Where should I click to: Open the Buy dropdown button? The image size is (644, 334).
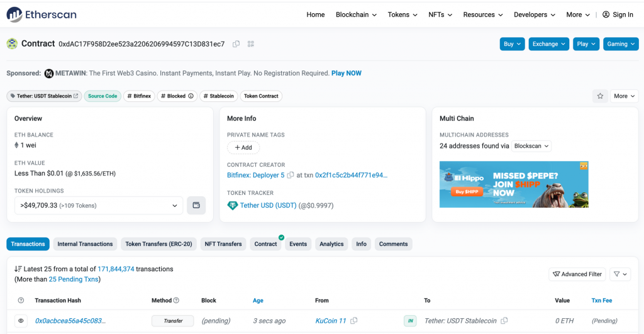pos(512,44)
